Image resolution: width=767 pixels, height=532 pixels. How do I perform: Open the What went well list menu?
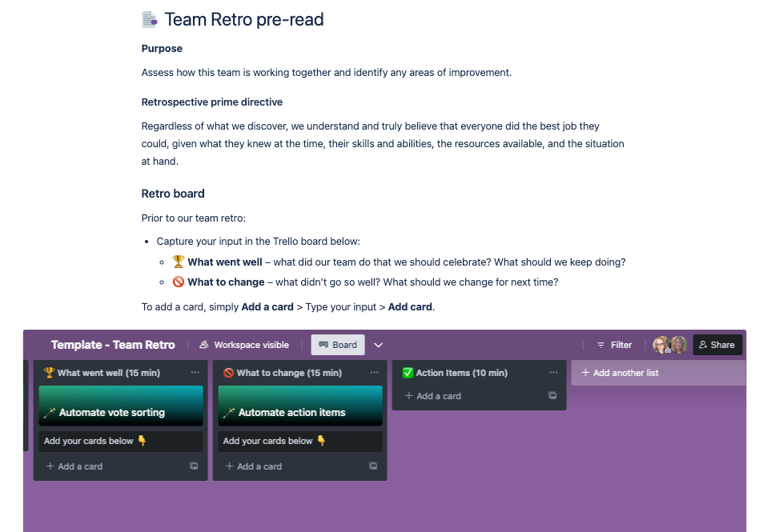tap(195, 373)
